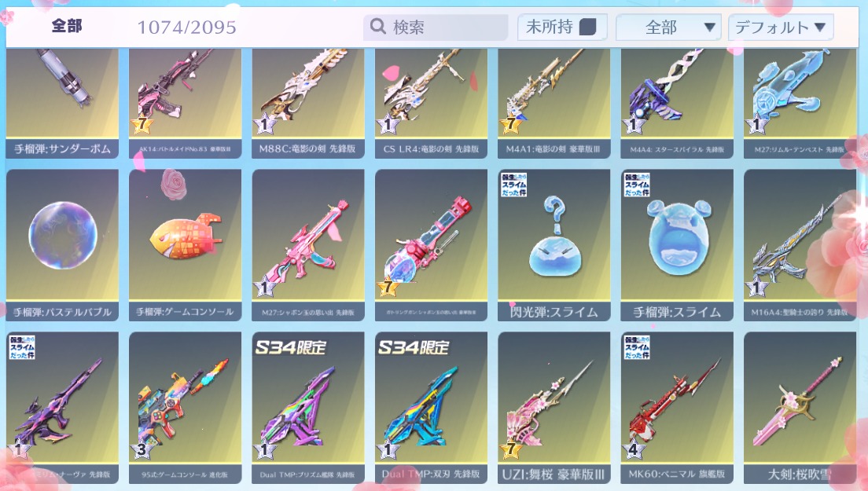868x491 pixels.
Task: Select the 手榴弾:パステルバブル bubble grenade item
Action: (x=63, y=245)
